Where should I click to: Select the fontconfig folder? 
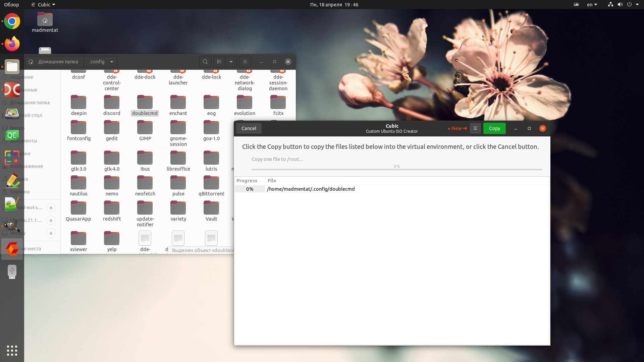(x=79, y=131)
